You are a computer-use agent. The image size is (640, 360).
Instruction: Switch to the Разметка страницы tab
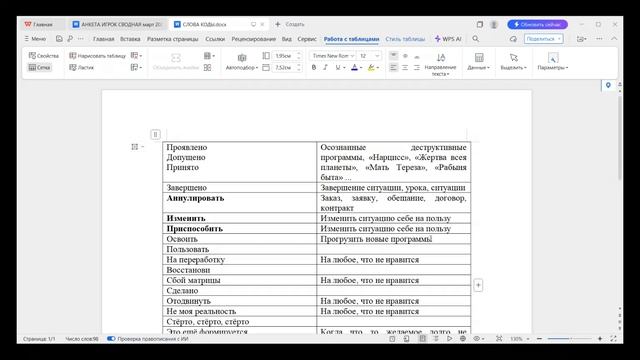click(173, 39)
